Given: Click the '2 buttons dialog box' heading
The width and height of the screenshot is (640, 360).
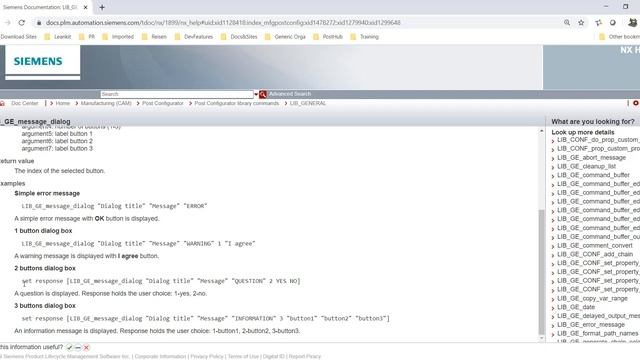Looking at the screenshot, I should pyautogui.click(x=45, y=268).
